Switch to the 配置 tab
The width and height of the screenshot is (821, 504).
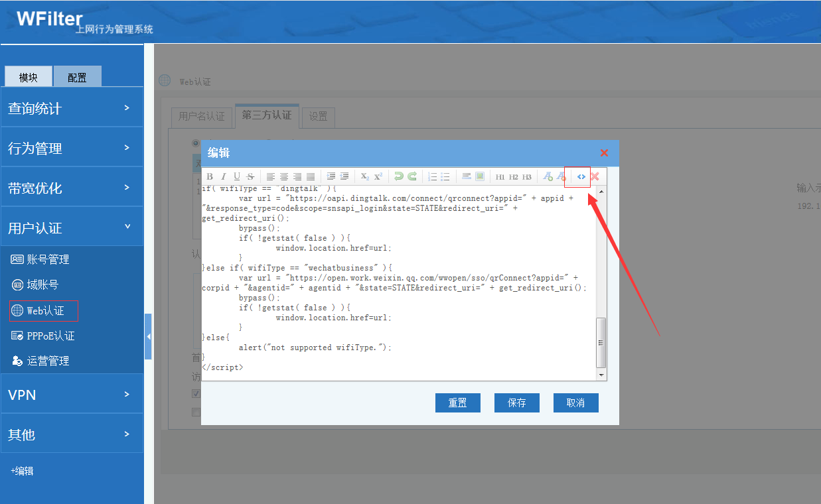[77, 77]
